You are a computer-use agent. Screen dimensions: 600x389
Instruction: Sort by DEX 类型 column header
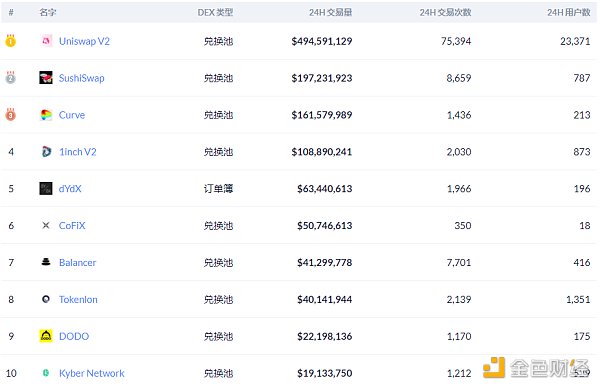(215, 13)
